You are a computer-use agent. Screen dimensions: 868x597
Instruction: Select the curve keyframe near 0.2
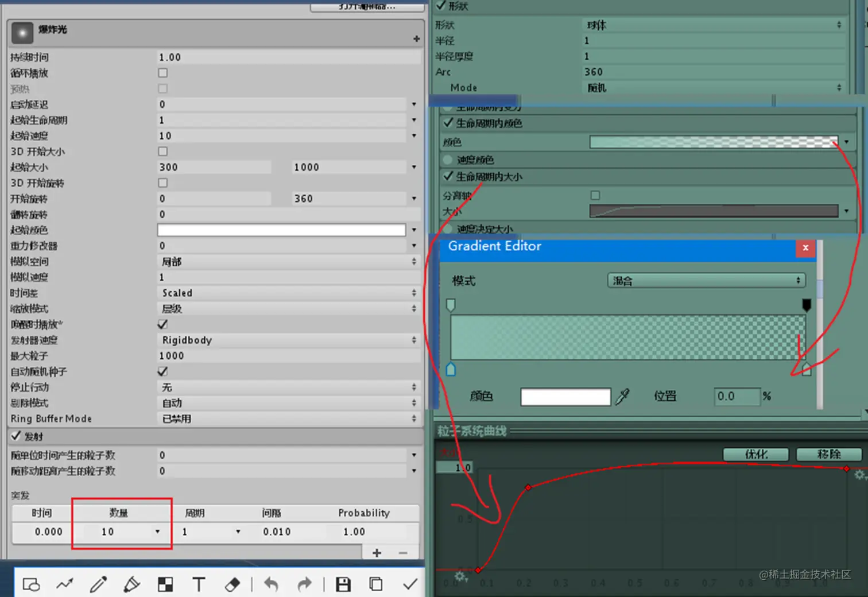pos(528,487)
